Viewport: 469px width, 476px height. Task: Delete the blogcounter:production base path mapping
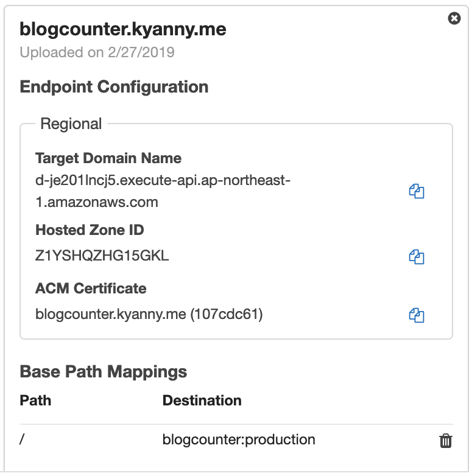coord(446,441)
